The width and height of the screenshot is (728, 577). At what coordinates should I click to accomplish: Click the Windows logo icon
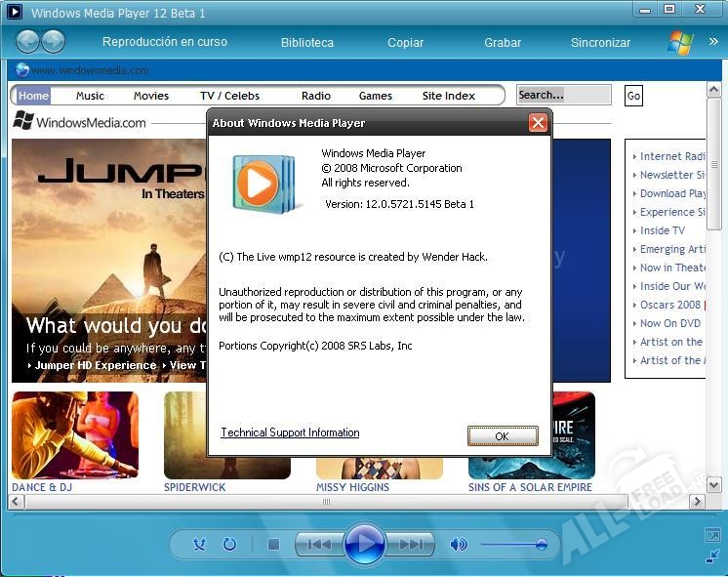coord(680,42)
